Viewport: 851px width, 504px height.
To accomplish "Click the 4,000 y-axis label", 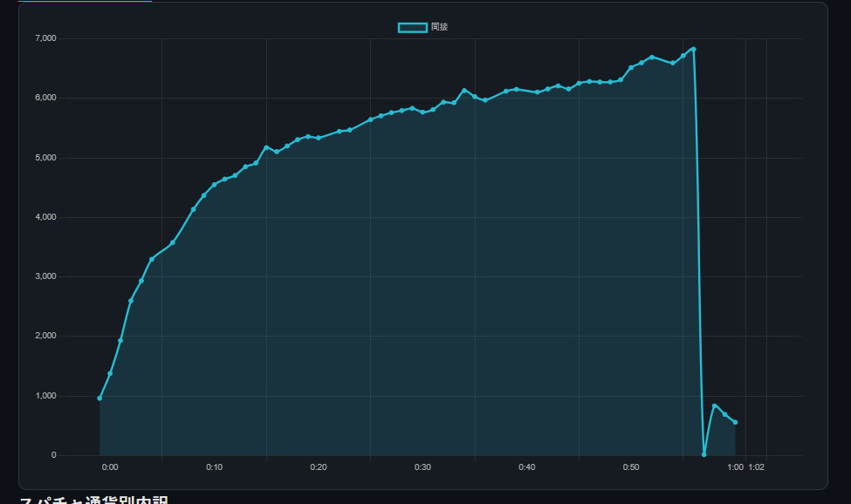I will [x=45, y=217].
